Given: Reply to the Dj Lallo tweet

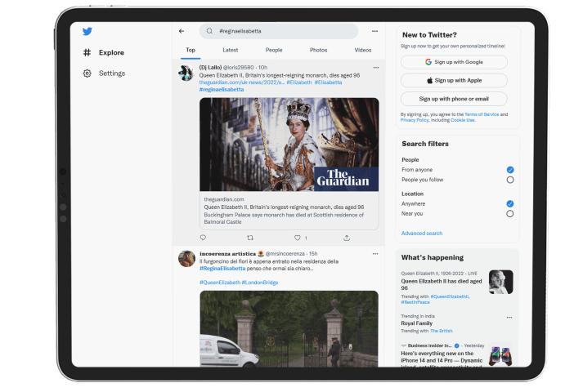Looking at the screenshot, I should tap(203, 238).
